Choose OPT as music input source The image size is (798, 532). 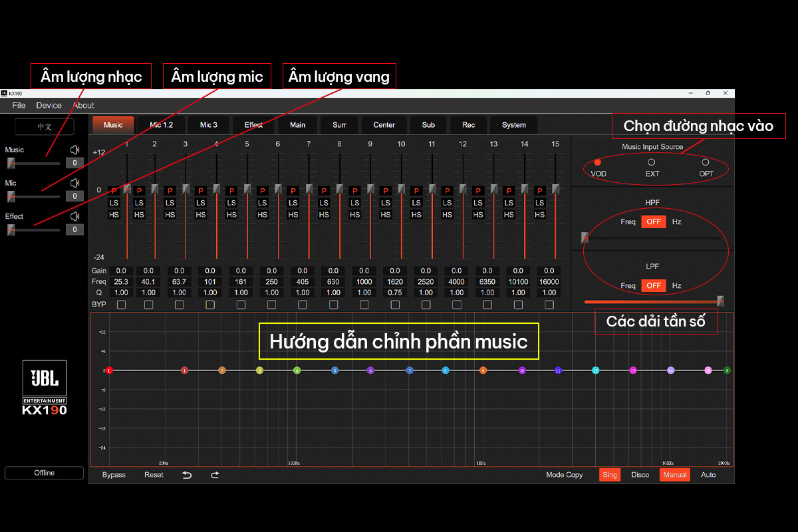706,162
